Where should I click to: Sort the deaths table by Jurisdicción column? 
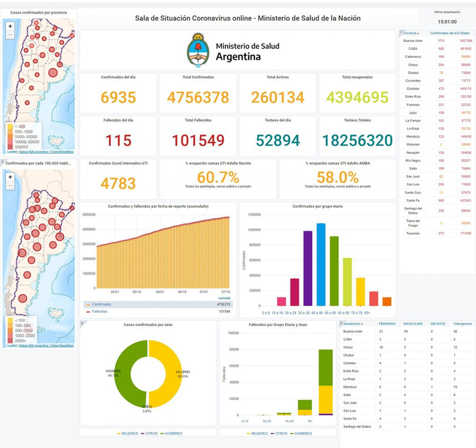pyautogui.click(x=352, y=324)
